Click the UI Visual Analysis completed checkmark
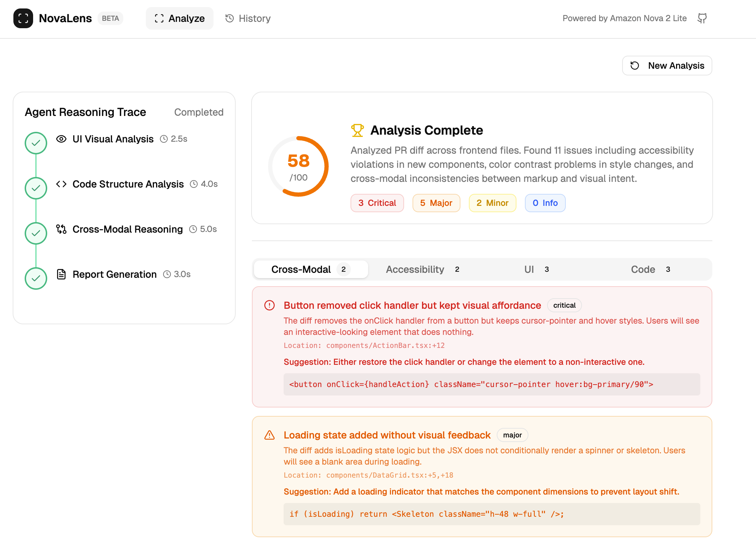This screenshot has width=756, height=552. click(36, 143)
